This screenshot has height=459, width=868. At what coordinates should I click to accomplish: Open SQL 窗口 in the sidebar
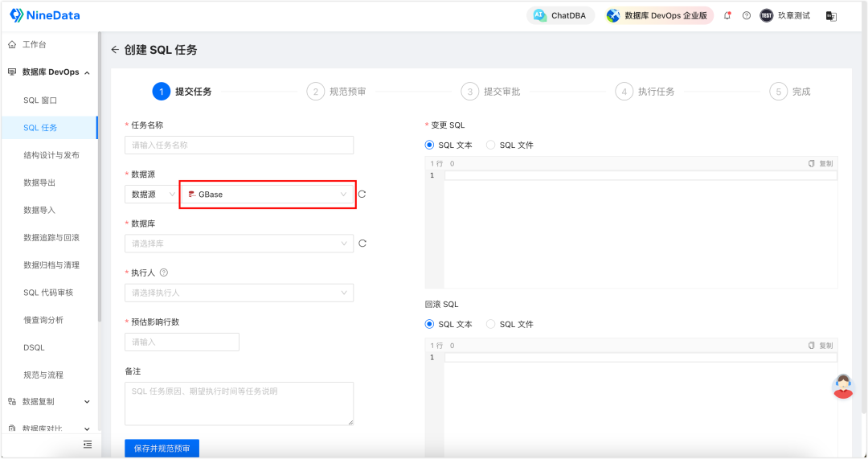(x=40, y=100)
